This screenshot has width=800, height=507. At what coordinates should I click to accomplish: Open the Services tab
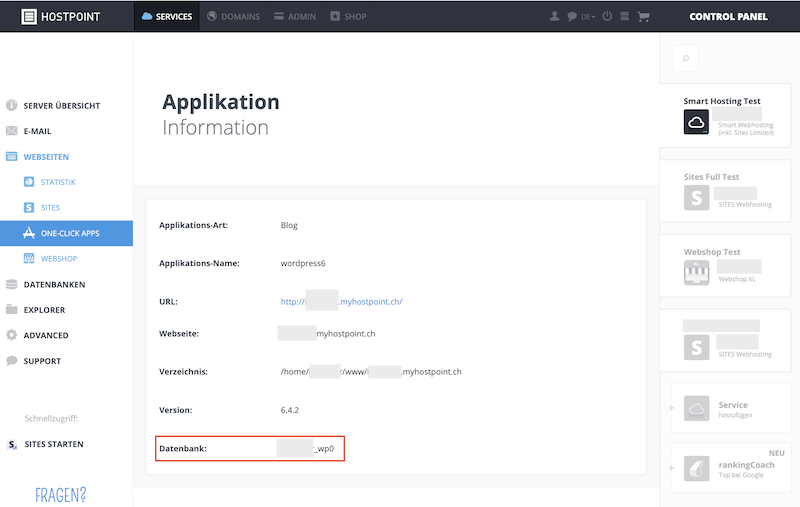[167, 16]
